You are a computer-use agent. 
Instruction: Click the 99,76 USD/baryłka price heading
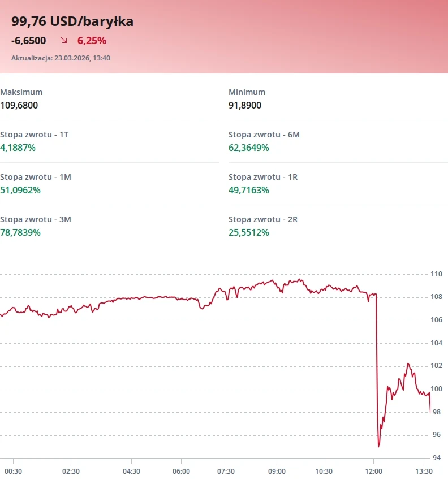click(x=72, y=21)
